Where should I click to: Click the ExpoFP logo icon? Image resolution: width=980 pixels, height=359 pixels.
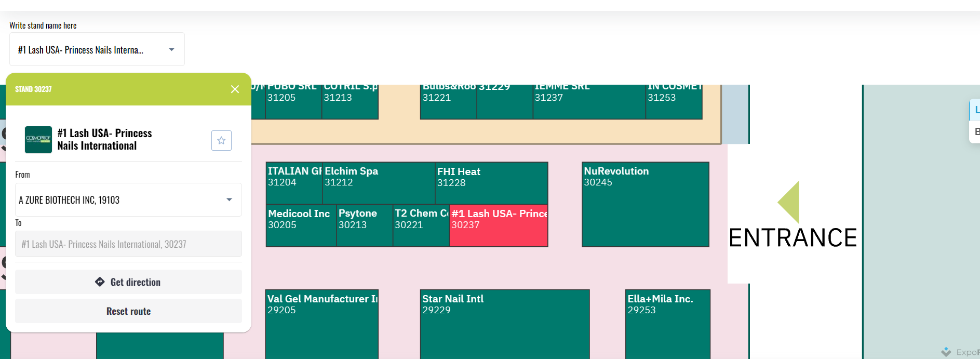click(946, 352)
